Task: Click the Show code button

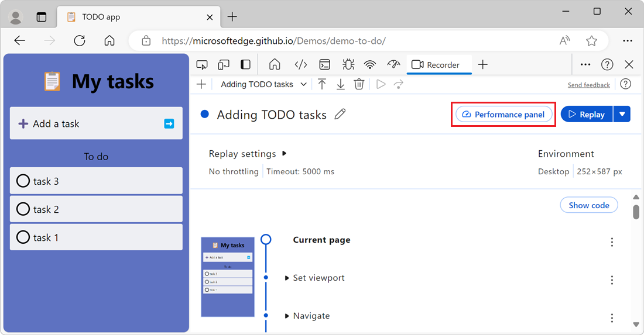Action: click(589, 205)
